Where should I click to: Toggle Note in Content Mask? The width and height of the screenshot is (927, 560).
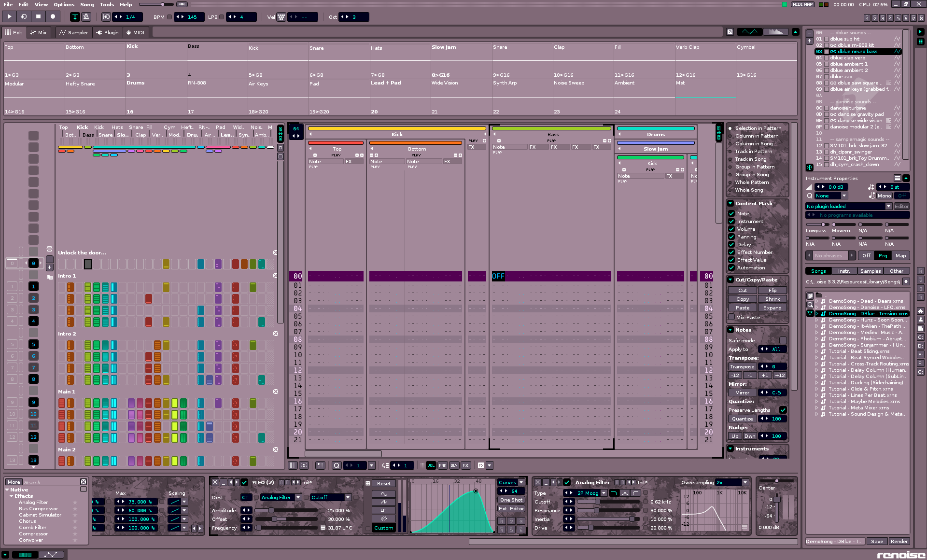pos(731,213)
